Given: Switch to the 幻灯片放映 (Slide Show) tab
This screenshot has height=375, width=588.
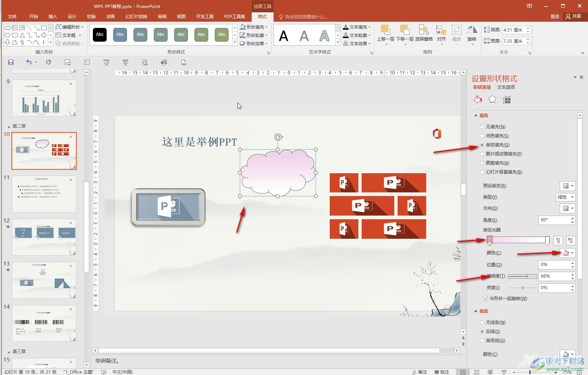Looking at the screenshot, I should pos(136,17).
